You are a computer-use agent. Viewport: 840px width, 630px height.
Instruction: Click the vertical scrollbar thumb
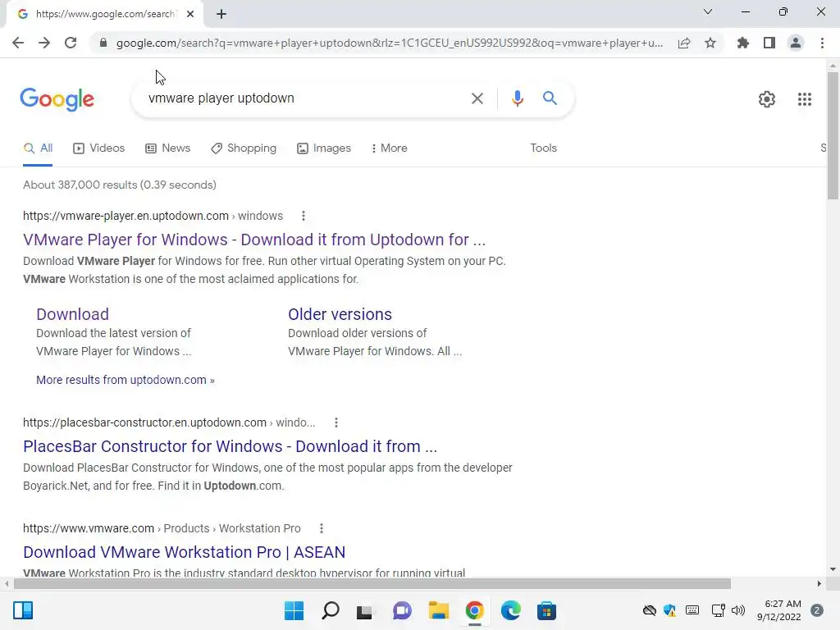tap(833, 135)
